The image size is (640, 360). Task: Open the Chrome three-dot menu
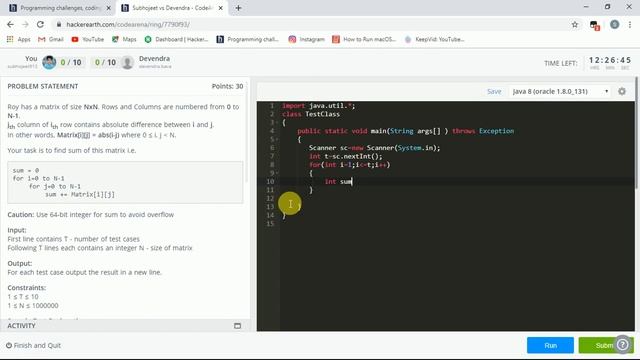(x=630, y=24)
